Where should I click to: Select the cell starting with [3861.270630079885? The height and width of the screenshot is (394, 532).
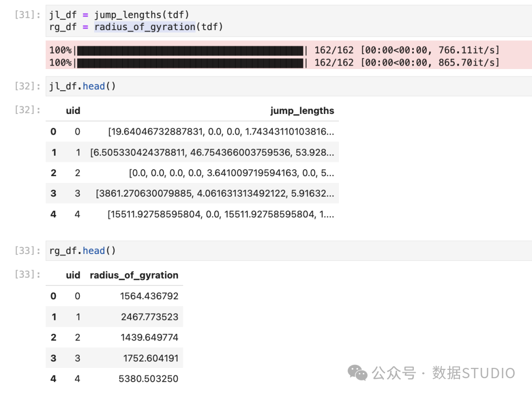pyautogui.click(x=215, y=194)
